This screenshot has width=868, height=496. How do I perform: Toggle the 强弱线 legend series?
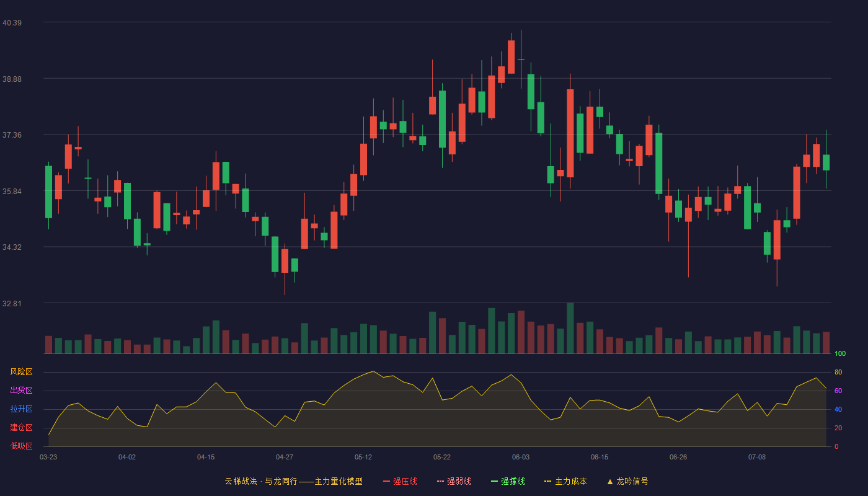point(454,481)
